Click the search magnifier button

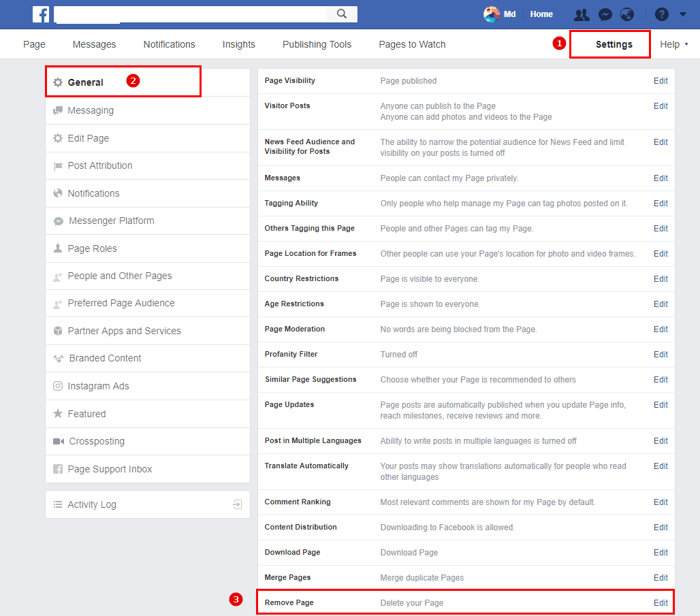(342, 14)
